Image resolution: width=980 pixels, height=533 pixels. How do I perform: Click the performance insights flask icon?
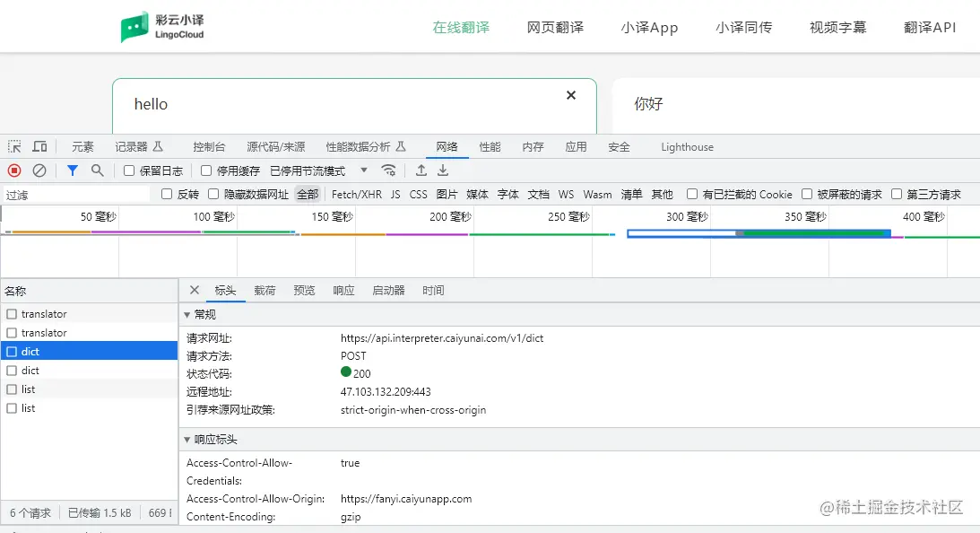pos(401,146)
